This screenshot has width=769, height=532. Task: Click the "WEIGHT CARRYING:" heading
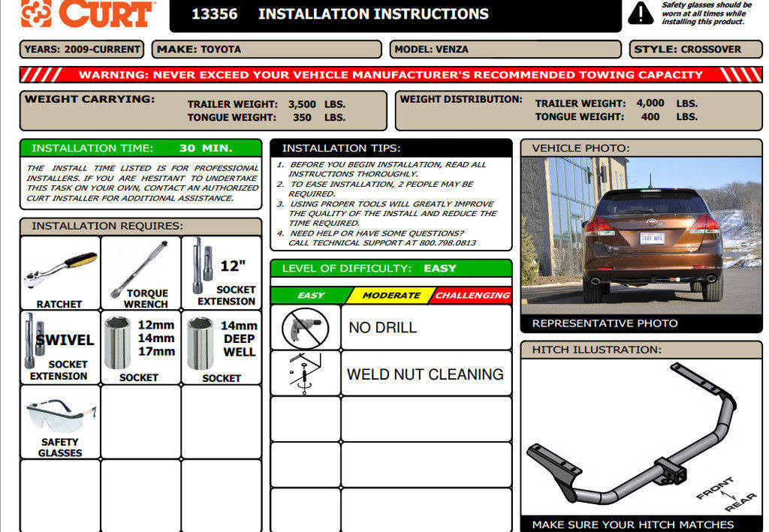[90, 99]
